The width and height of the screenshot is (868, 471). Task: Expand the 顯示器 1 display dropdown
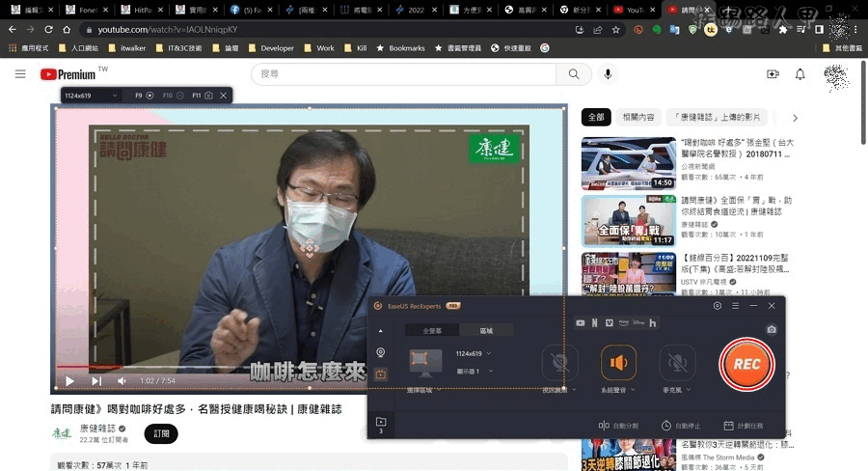(x=474, y=371)
